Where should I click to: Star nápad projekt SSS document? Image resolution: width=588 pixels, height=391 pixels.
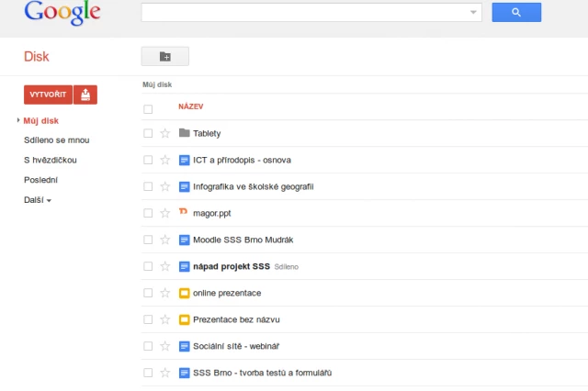[x=165, y=266]
